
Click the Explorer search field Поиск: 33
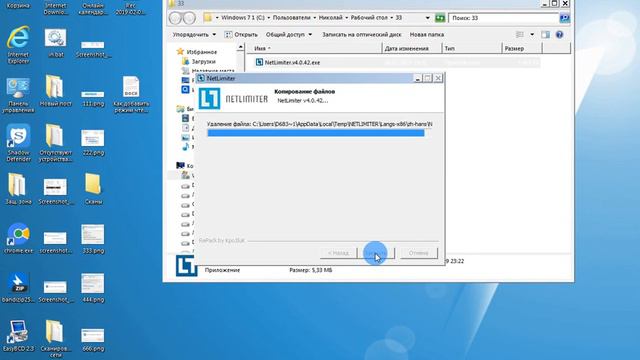point(504,18)
